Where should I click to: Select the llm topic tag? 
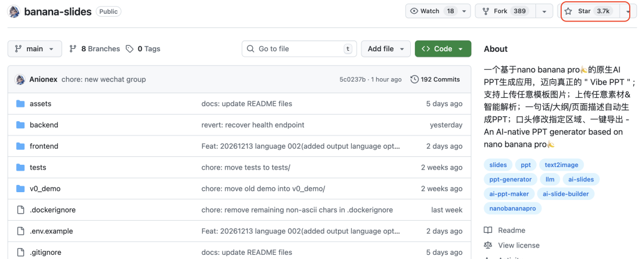[x=550, y=179]
